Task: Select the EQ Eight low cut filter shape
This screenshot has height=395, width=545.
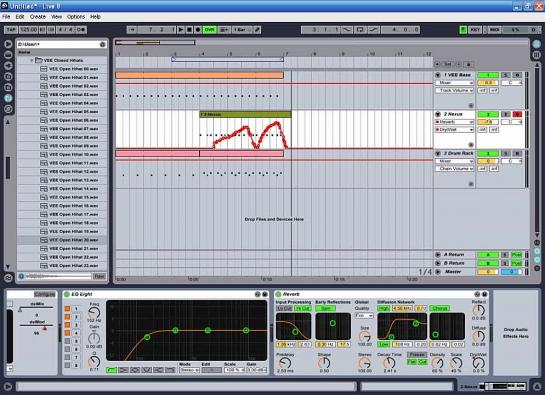Action: 112,370
